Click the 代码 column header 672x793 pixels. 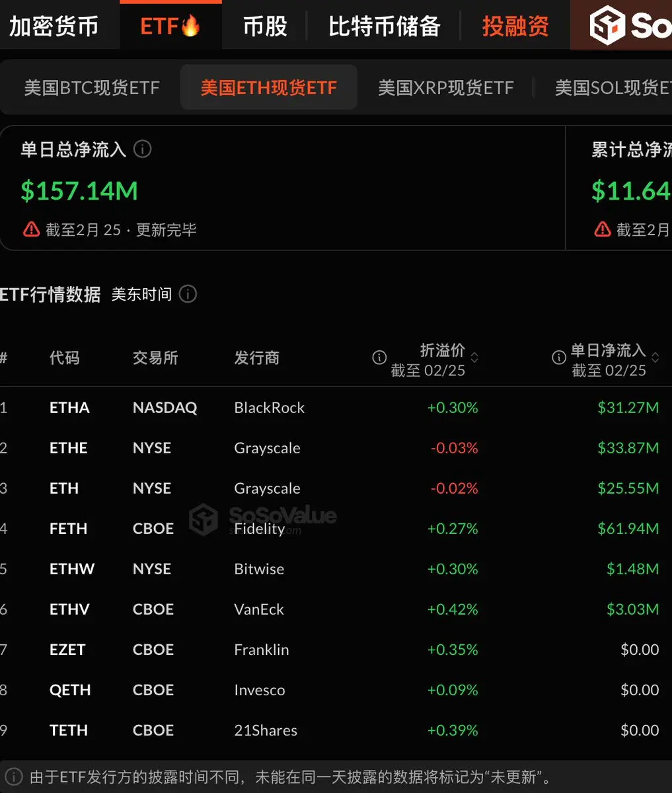pos(65,358)
